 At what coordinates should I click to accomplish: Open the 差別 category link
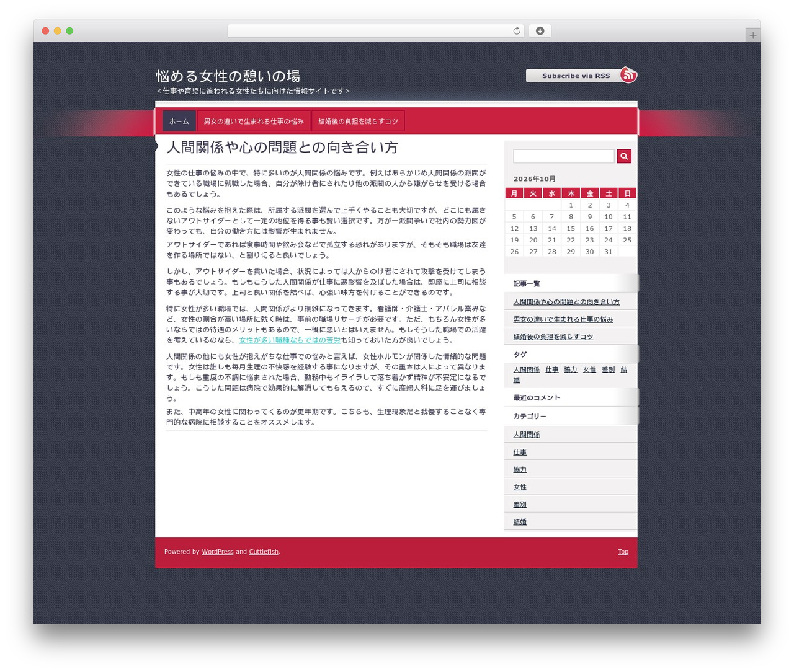click(520, 504)
